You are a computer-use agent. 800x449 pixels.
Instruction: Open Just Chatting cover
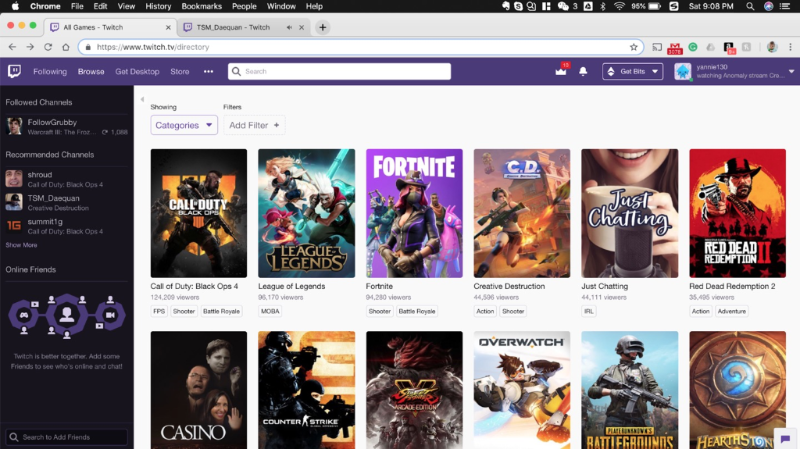click(x=630, y=213)
